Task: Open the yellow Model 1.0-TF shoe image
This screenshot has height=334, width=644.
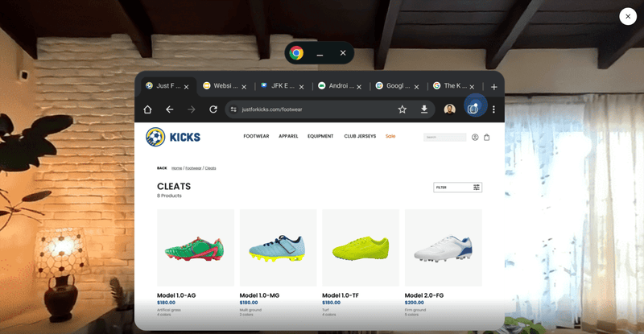Action: pos(361,248)
